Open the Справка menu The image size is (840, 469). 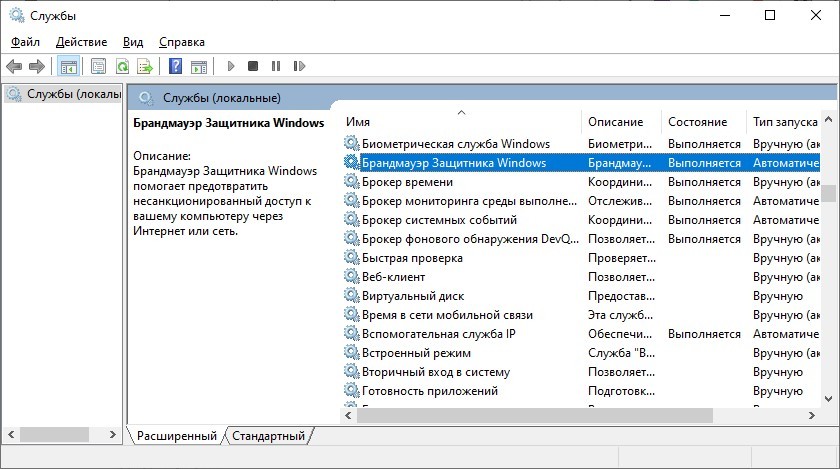click(181, 42)
